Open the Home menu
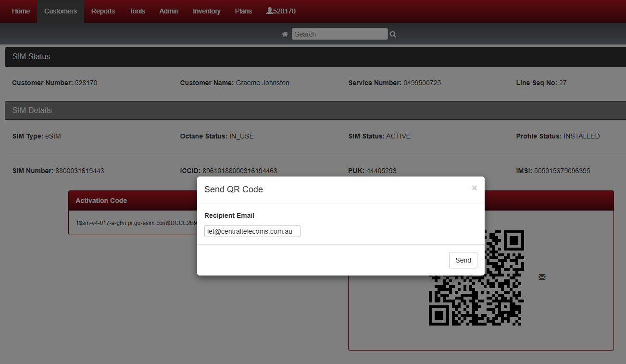This screenshot has width=626, height=364. 21,11
